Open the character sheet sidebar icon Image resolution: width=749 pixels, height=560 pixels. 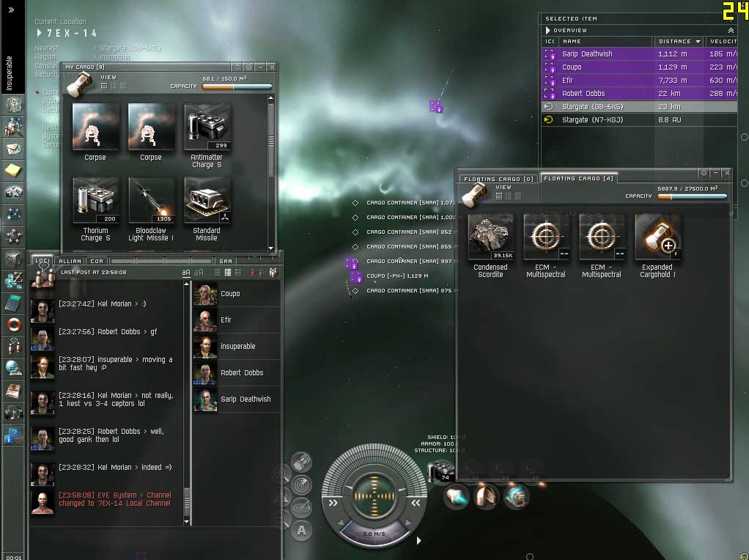(13, 103)
